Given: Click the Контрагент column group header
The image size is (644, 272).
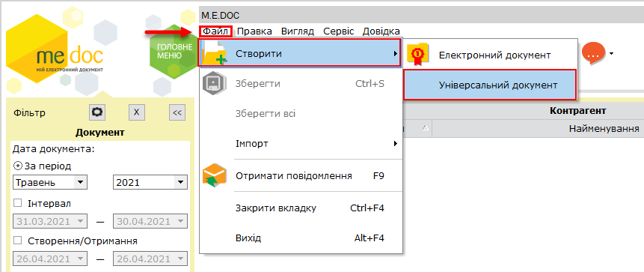Looking at the screenshot, I should (578, 110).
